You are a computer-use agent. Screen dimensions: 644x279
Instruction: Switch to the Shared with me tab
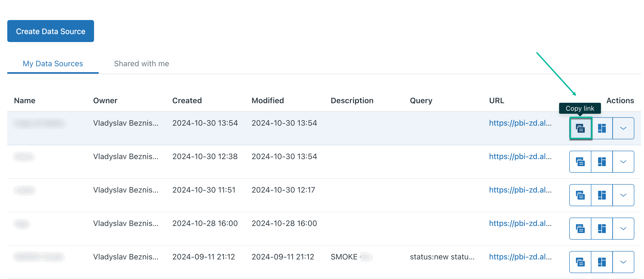(141, 64)
